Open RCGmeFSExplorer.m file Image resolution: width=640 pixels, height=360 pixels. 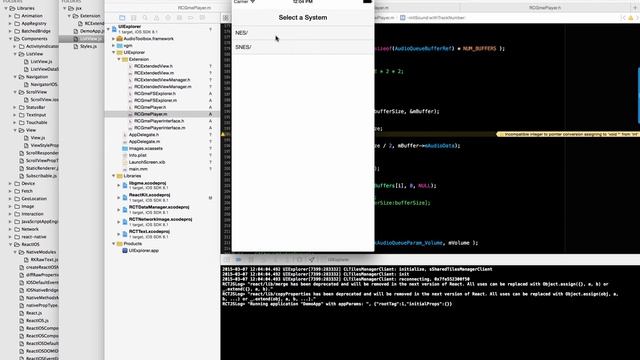156,100
